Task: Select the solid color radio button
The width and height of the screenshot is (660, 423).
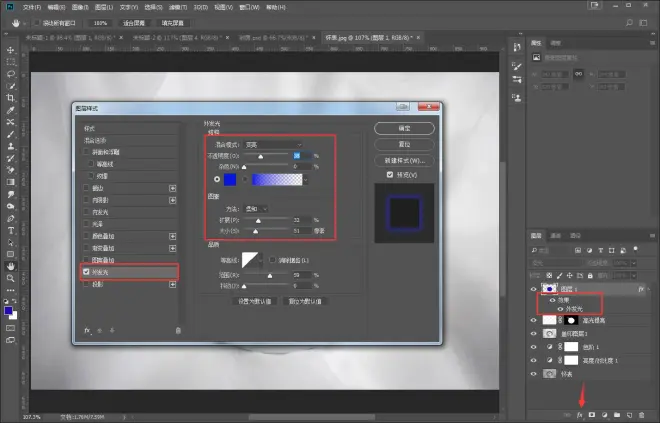Action: [217, 179]
